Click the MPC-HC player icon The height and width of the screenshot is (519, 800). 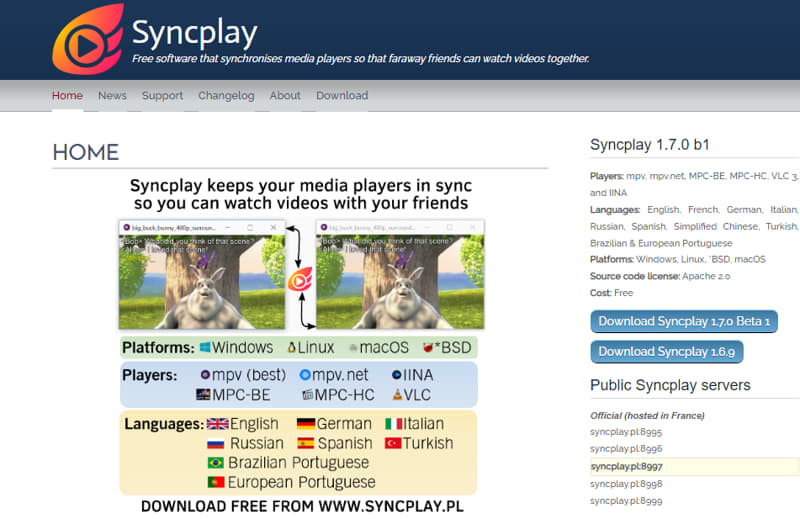[x=307, y=394]
